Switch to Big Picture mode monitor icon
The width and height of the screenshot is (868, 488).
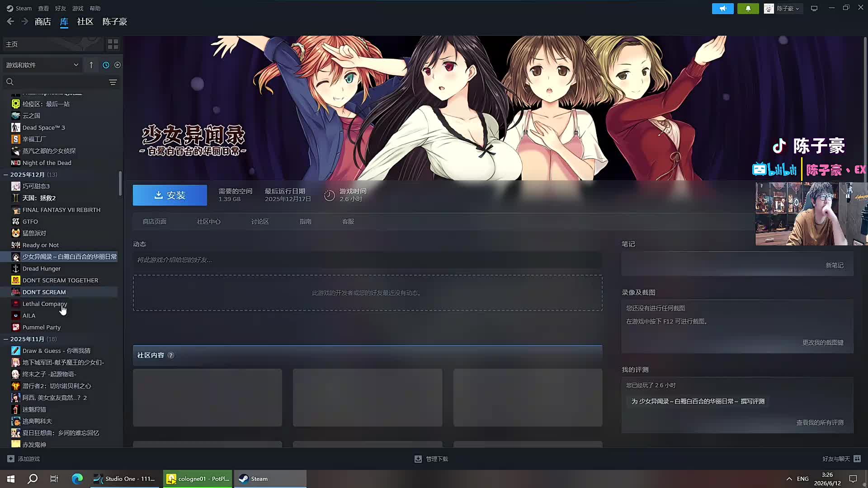[814, 9]
